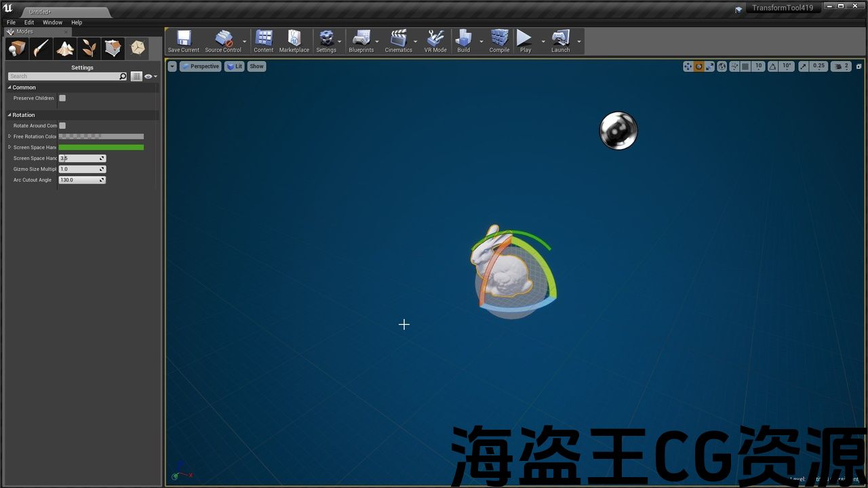The height and width of the screenshot is (488, 868).
Task: Click the Save Current toolbar icon
Action: [184, 41]
